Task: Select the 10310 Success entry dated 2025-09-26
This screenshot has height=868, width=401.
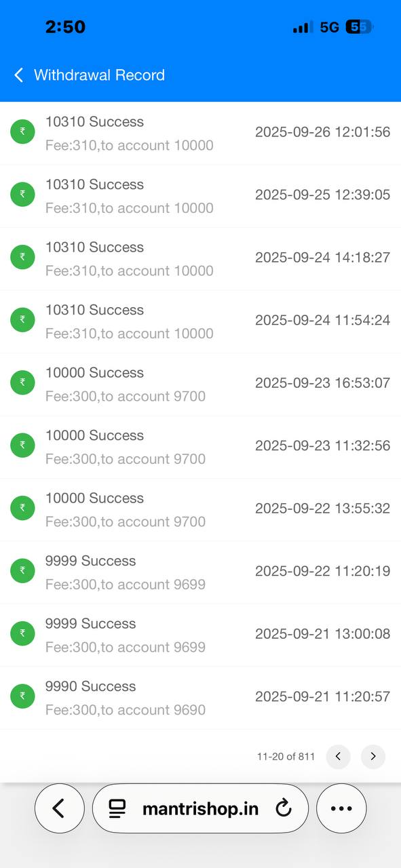Action: click(94, 122)
